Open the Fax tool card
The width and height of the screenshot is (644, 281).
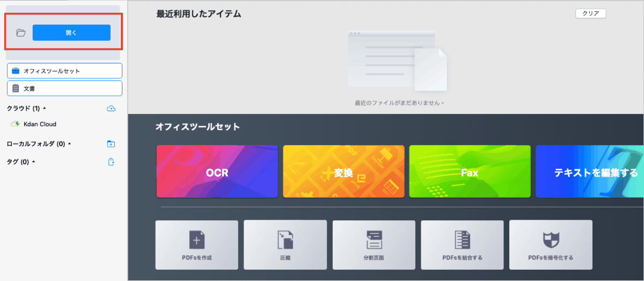pos(470,171)
